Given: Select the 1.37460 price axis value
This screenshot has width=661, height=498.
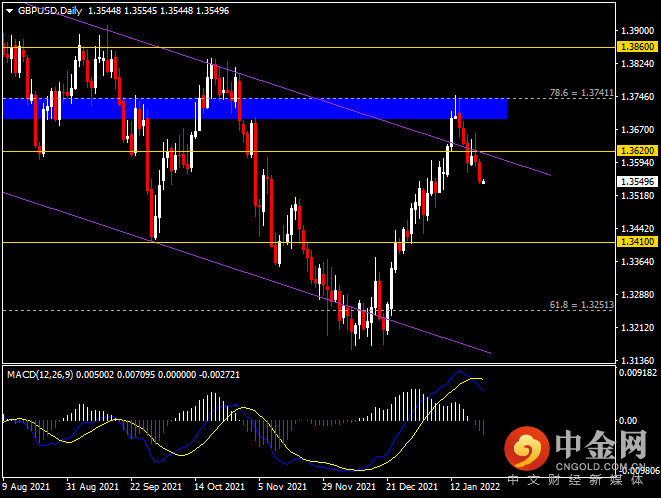Looking at the screenshot, I should [x=638, y=97].
